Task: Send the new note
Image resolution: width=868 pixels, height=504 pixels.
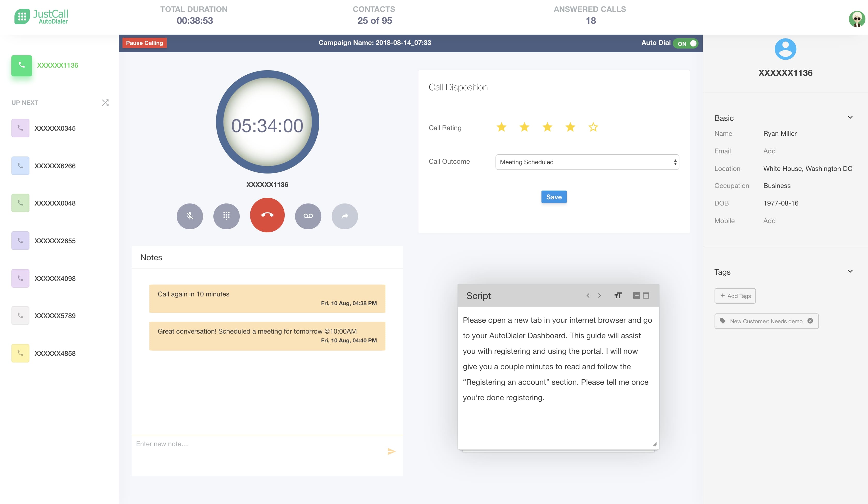Action: pyautogui.click(x=391, y=451)
